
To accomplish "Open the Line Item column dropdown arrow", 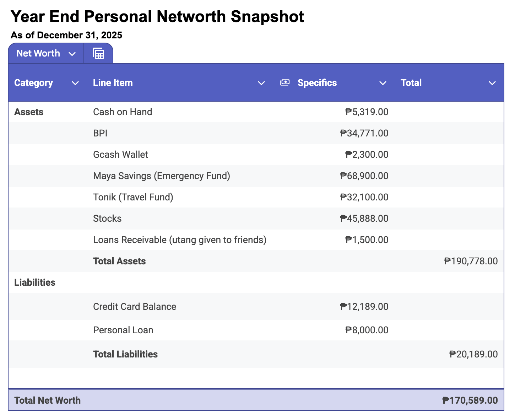I will point(261,83).
